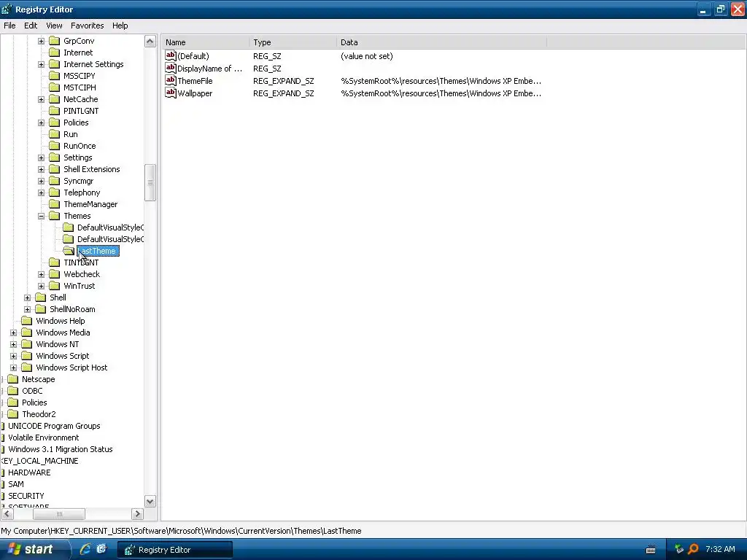This screenshot has width=747, height=560.
Task: Expand the Shell Extensions key
Action: pyautogui.click(x=41, y=169)
